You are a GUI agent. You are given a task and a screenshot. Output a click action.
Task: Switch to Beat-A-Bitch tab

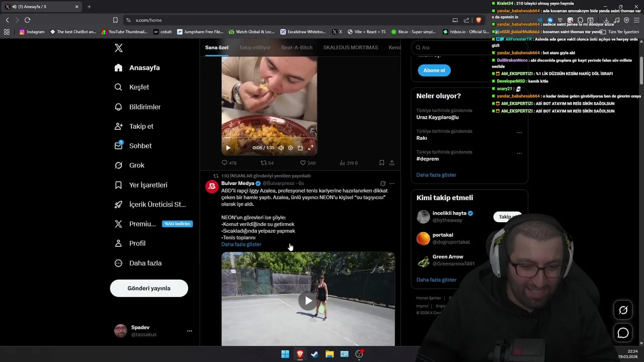[x=297, y=47]
